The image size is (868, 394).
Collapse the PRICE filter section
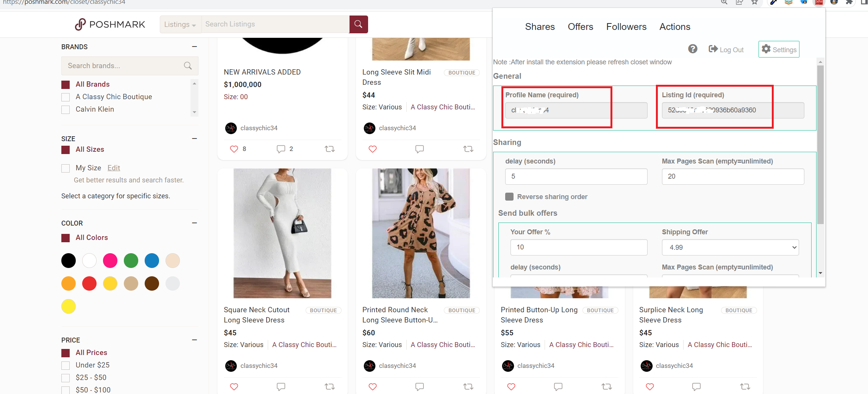195,340
